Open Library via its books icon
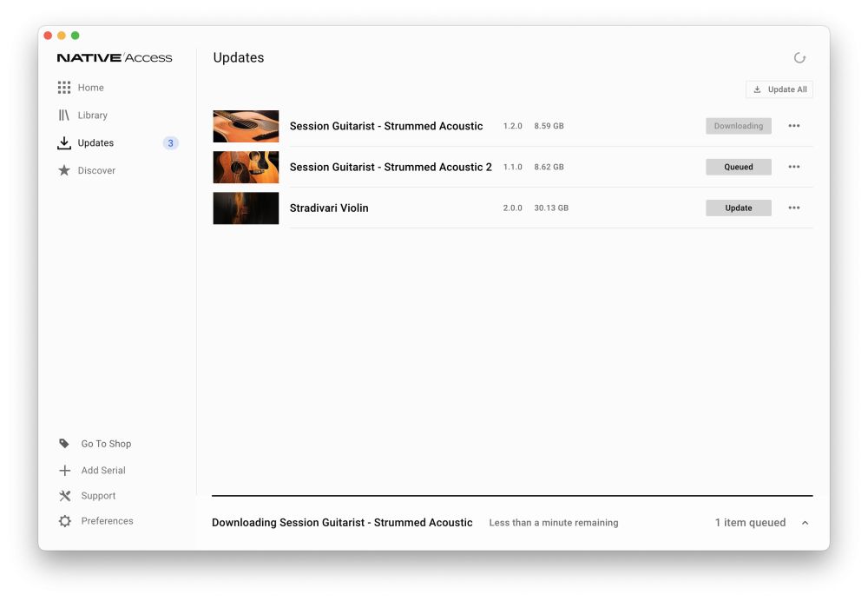Image resolution: width=868 pixels, height=601 pixels. tap(64, 116)
